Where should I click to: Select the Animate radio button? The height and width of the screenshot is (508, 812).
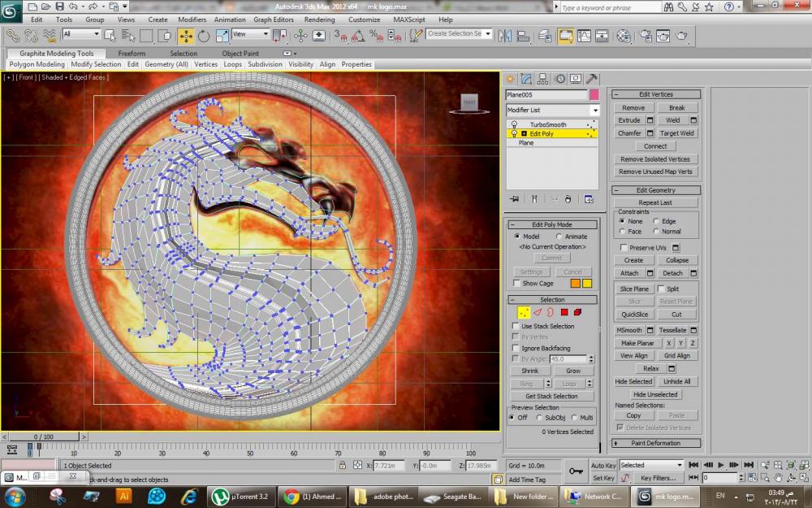pyautogui.click(x=559, y=237)
